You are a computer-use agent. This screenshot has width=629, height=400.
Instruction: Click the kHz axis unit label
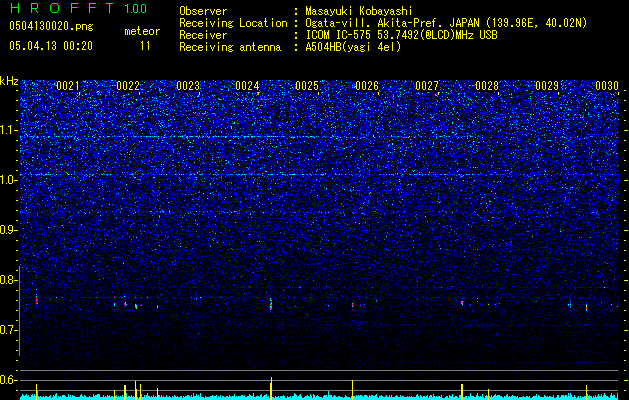9,81
